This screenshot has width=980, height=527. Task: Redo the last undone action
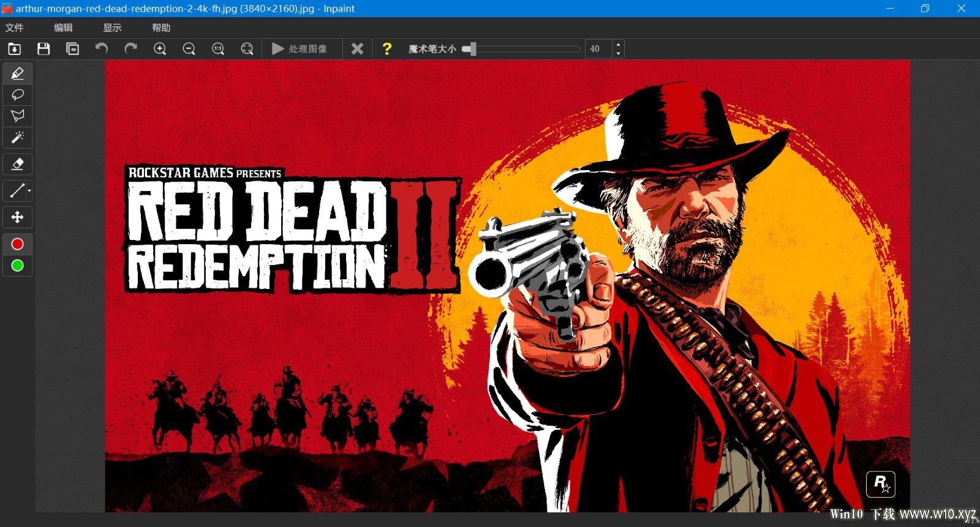coord(130,49)
